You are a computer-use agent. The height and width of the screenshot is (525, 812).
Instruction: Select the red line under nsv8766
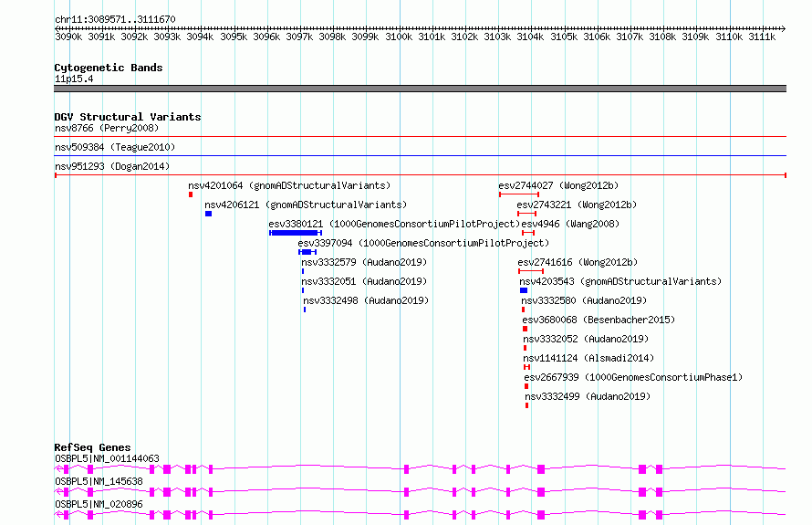[x=420, y=137]
